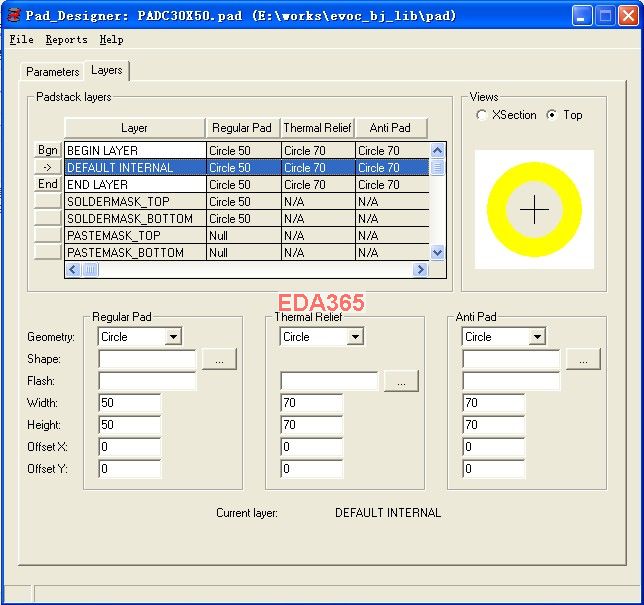
Task: Open the Thermal Relief geometry dropdown
Action: [x=355, y=337]
